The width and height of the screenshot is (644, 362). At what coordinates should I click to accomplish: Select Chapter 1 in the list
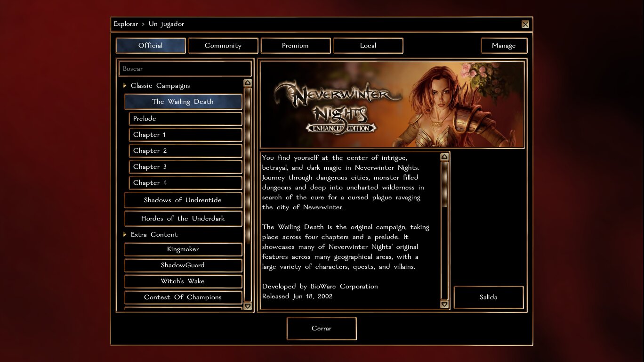tap(185, 135)
